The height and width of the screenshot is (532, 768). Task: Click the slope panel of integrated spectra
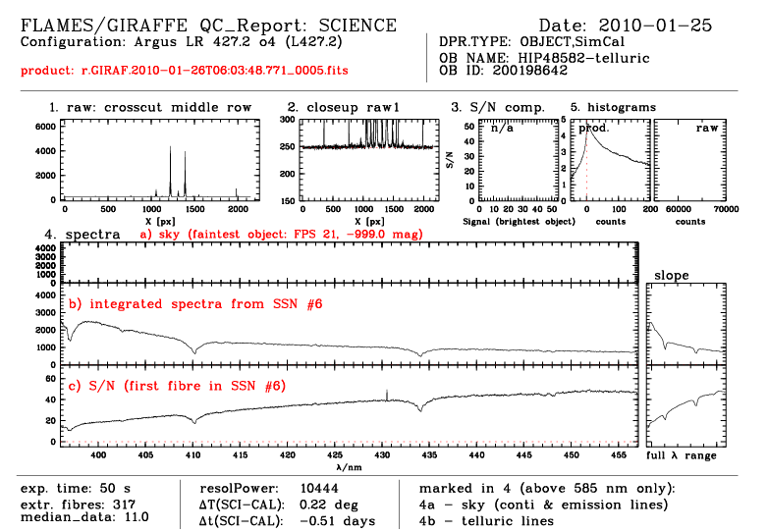click(x=686, y=325)
